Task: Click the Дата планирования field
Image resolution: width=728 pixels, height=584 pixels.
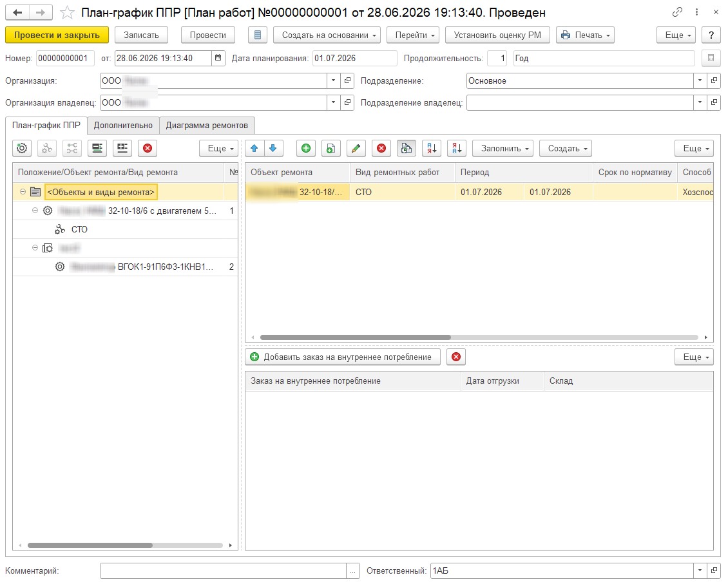Action: click(355, 59)
